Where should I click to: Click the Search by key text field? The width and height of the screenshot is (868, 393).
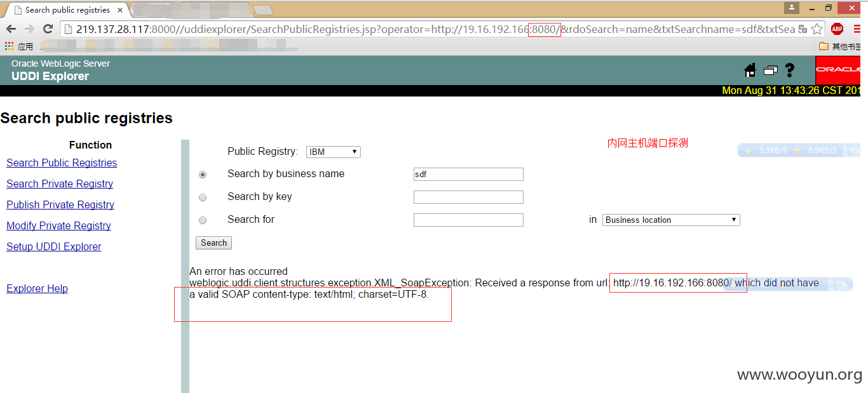(468, 197)
